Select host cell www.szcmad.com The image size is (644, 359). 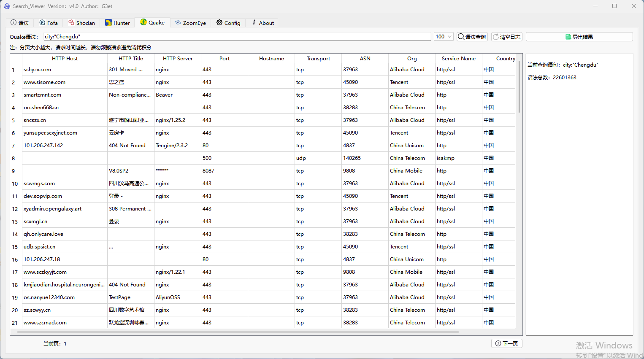(65, 323)
